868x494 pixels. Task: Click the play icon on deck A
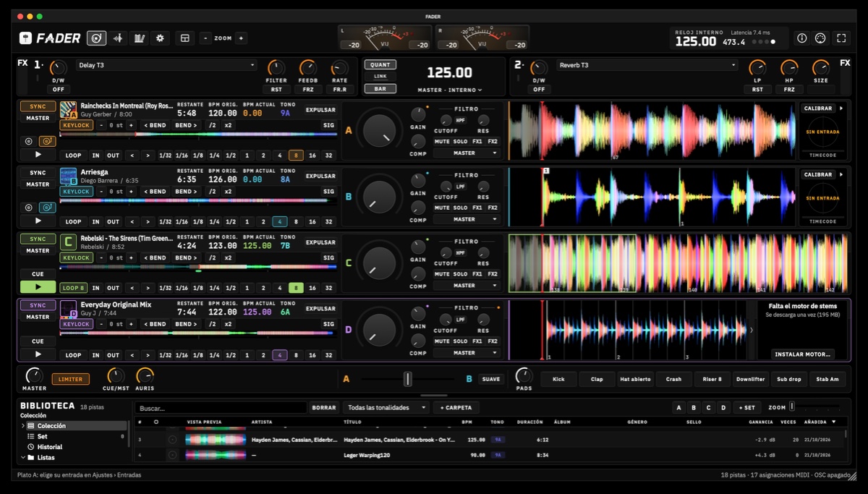(x=38, y=155)
